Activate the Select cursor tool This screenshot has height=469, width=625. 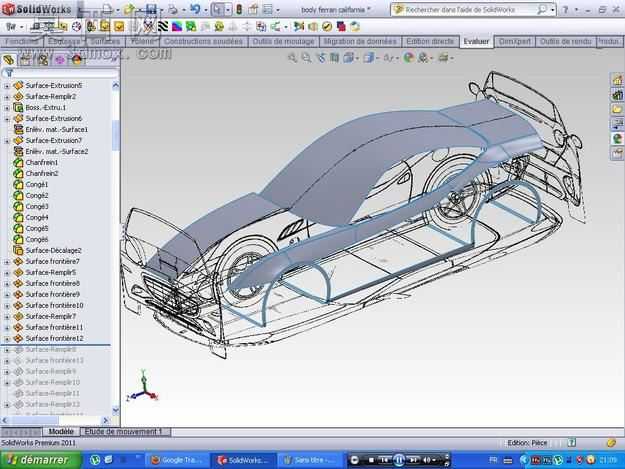218,9
